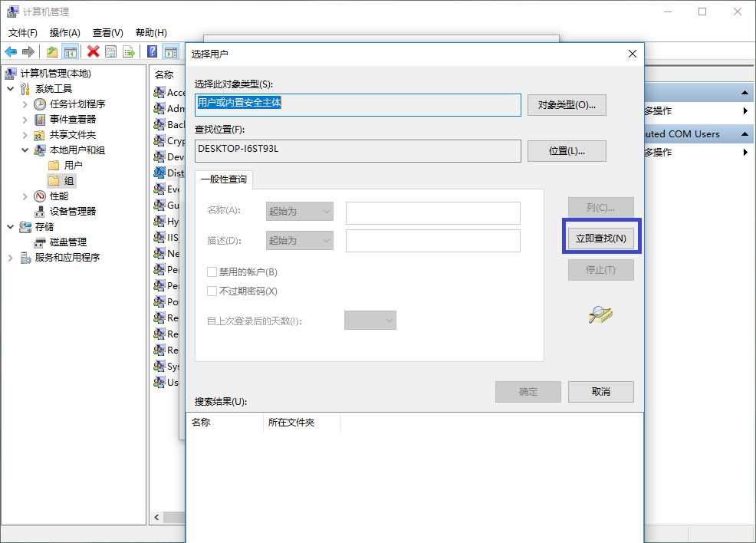Click the blue Help toolbar icon

(152, 51)
